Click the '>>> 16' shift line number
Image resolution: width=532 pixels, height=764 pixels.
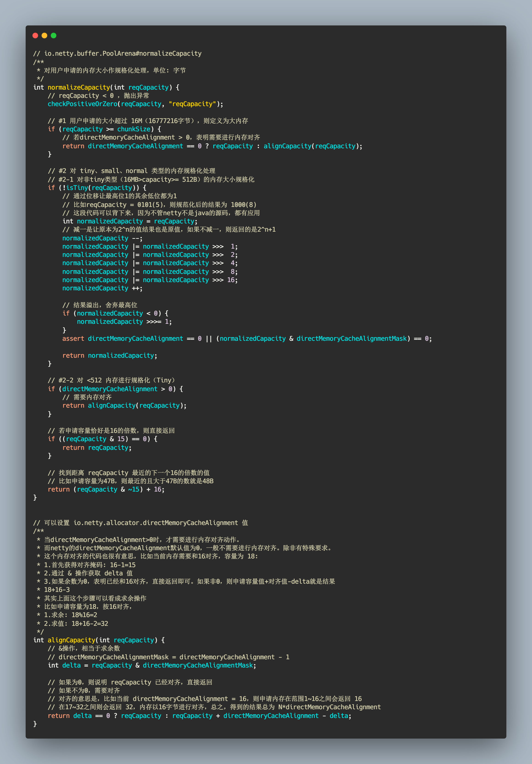(x=231, y=280)
